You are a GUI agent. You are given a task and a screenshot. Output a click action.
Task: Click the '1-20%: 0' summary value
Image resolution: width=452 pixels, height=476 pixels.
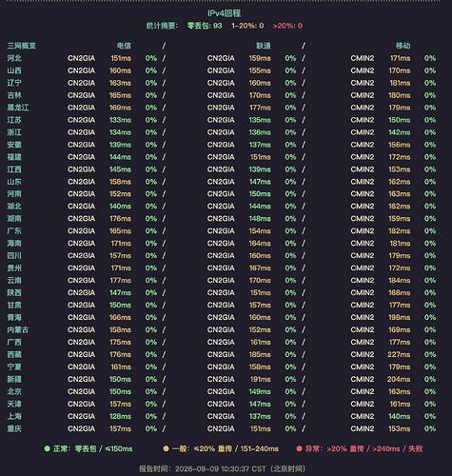247,26
